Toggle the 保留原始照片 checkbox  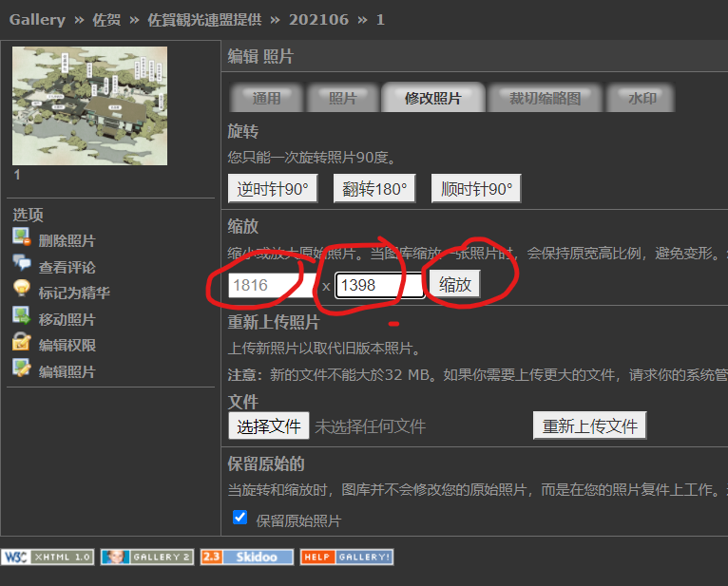[x=240, y=518]
